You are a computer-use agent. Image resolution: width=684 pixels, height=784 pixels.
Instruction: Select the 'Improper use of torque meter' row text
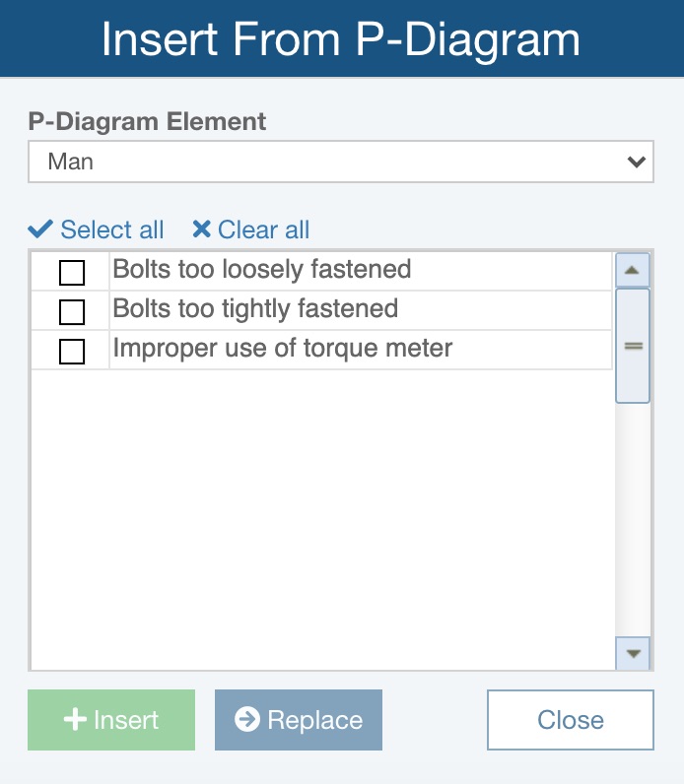pos(283,349)
